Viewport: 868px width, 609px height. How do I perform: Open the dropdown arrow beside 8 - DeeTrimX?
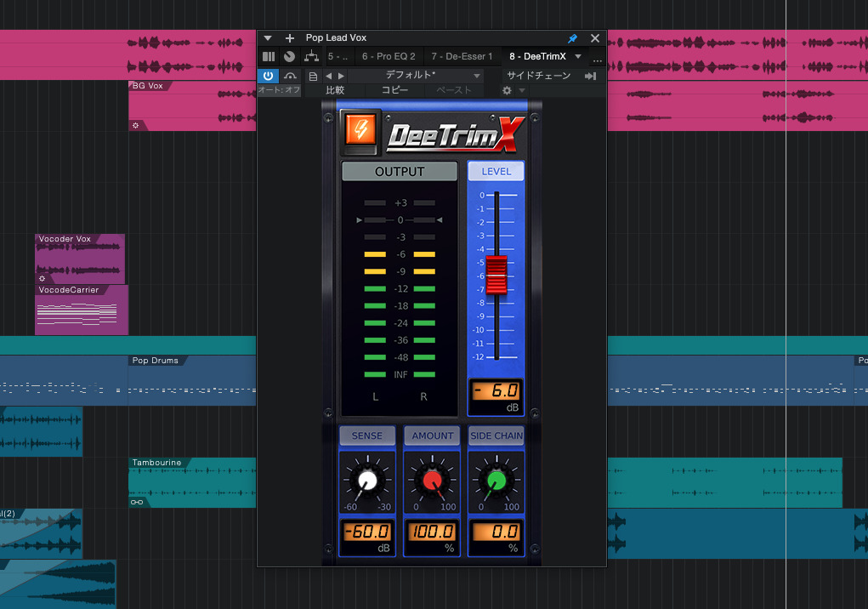[x=578, y=56]
